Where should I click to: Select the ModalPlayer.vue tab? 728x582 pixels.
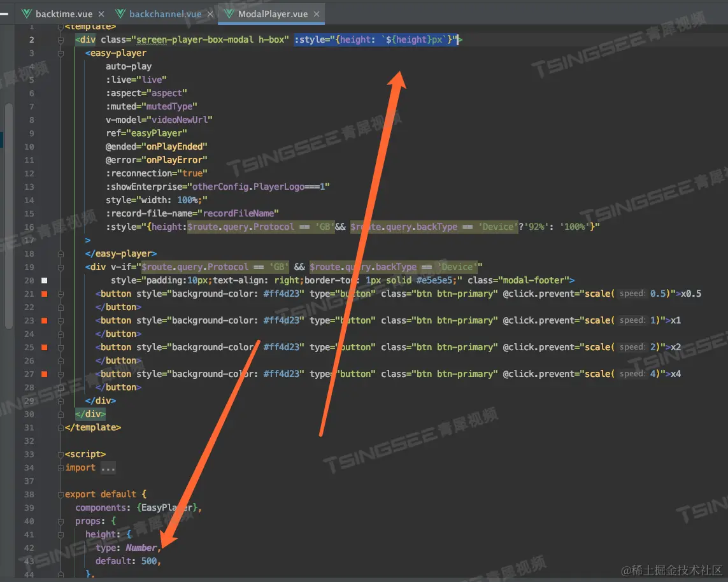273,14
